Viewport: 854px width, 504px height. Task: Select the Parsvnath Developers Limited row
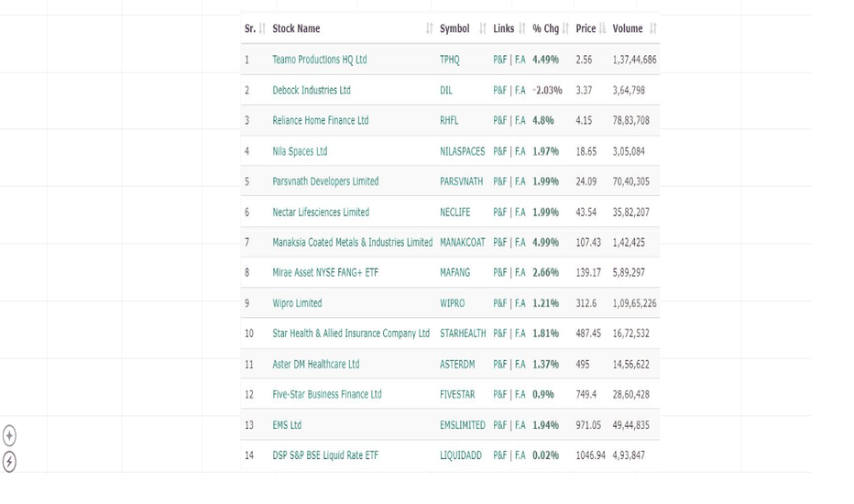451,181
